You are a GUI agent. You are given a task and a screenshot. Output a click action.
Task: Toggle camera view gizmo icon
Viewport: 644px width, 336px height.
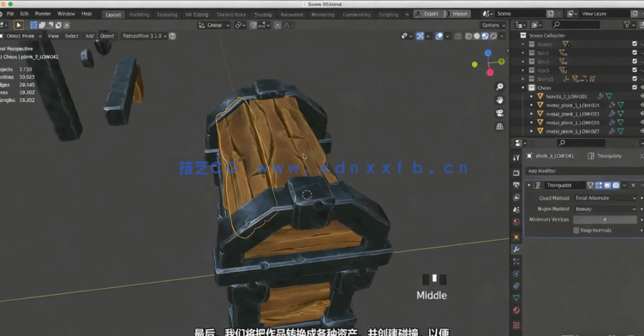(x=499, y=113)
